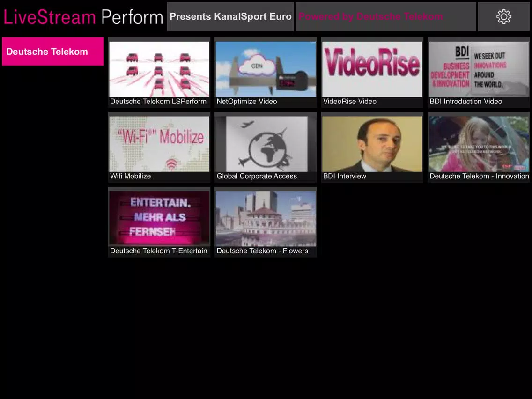Click the 'Deutsche Telekom LSPerform' caption
Image resolution: width=532 pixels, height=399 pixels.
tap(158, 102)
